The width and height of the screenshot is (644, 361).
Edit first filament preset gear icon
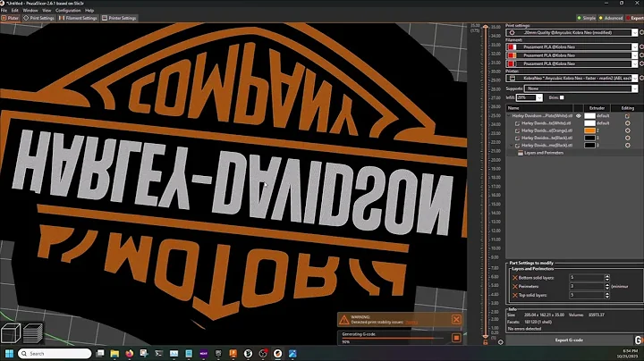(642, 46)
